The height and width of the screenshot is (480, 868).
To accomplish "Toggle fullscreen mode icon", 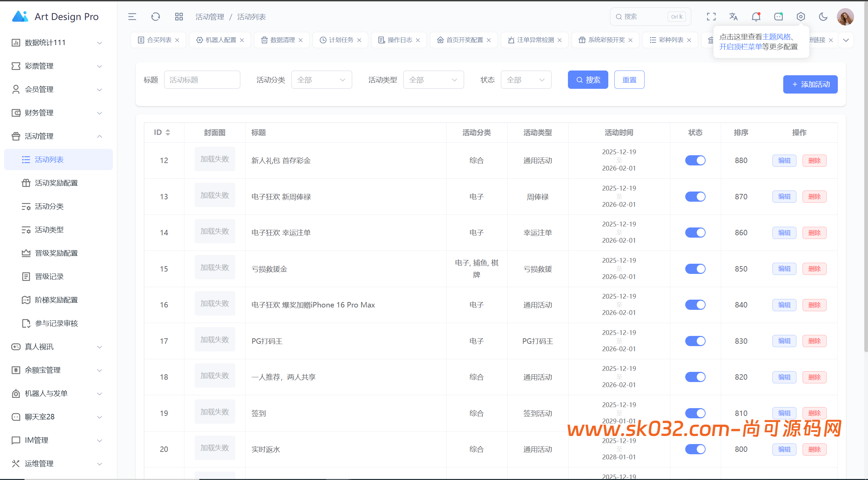I will [x=711, y=16].
